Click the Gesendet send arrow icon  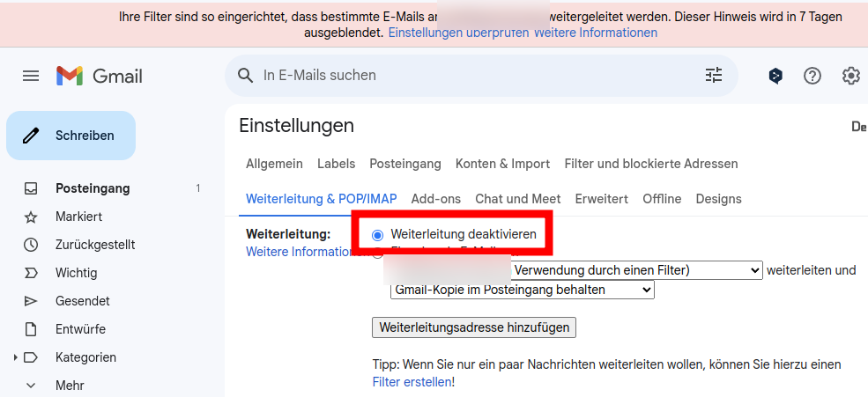point(31,301)
